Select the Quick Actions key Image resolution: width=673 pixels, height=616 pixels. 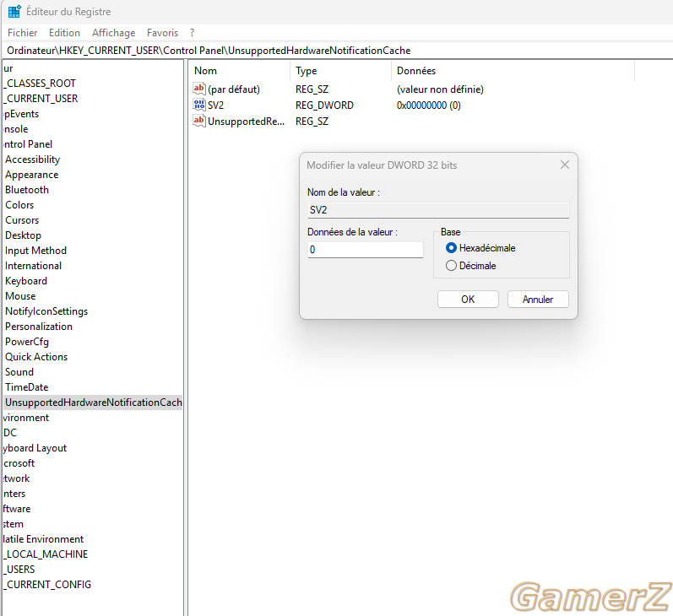[36, 357]
